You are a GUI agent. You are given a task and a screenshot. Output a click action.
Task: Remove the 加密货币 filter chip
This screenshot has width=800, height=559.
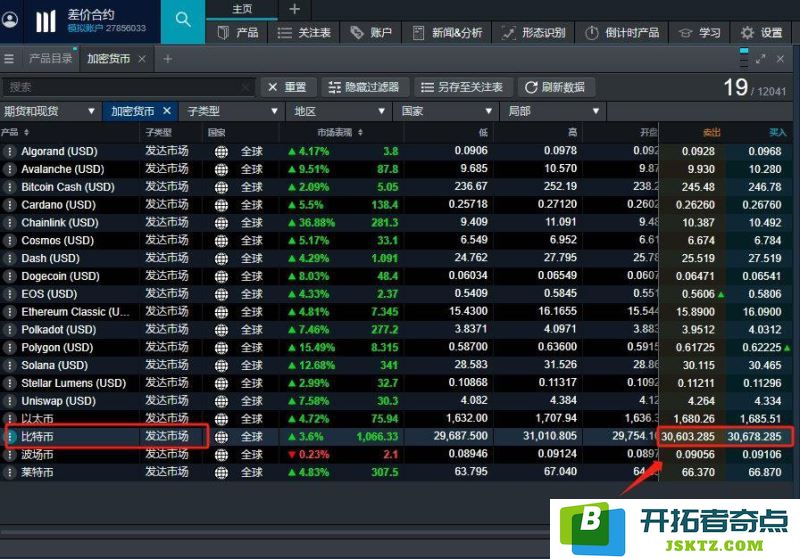[x=167, y=111]
